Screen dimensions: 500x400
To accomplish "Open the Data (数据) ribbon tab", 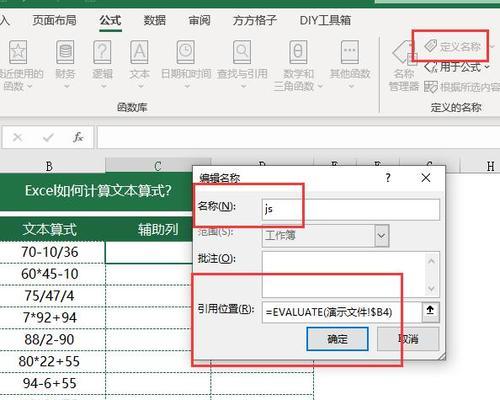I will (x=155, y=20).
